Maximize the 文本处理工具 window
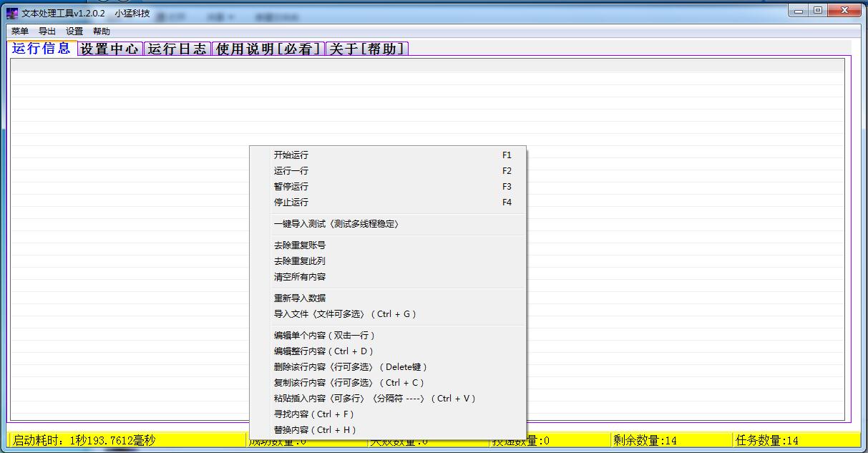 [819, 10]
